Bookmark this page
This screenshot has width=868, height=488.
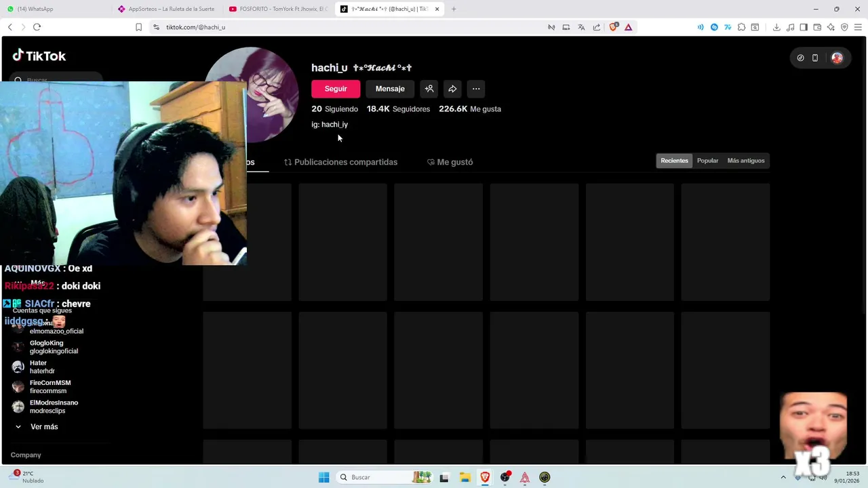[x=138, y=27]
